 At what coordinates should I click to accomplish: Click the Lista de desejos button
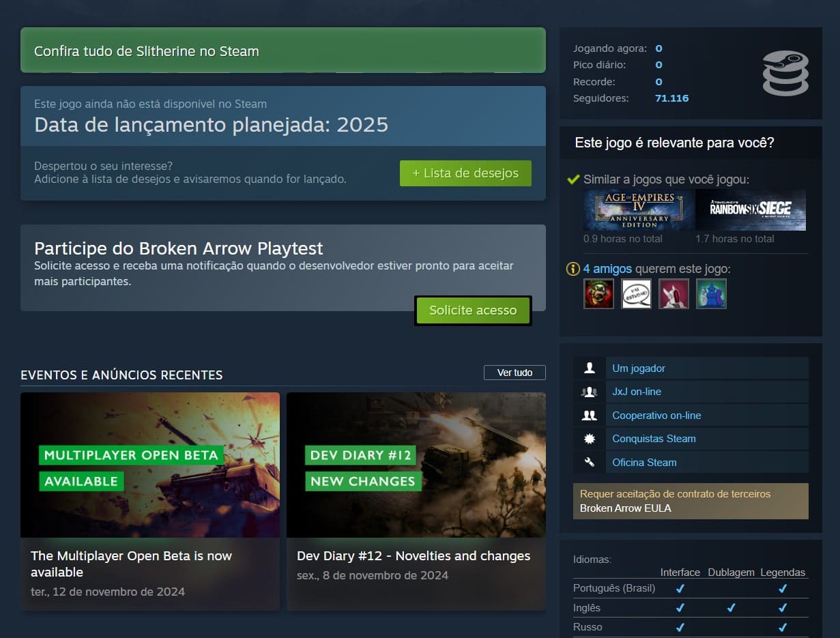pos(465,173)
